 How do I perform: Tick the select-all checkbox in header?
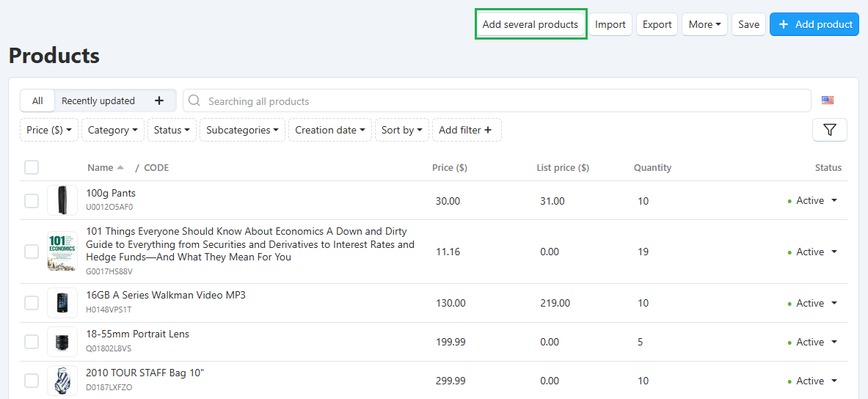coord(32,167)
